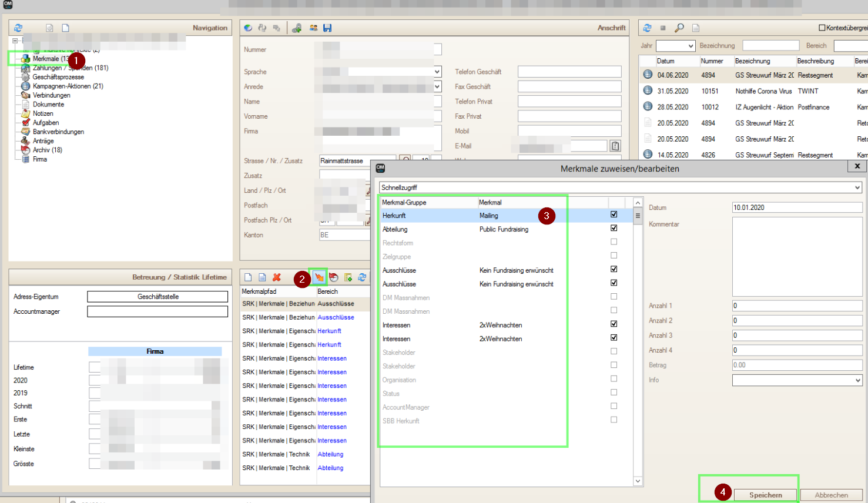The image size is (868, 503).
Task: Click the Accountmanager field
Action: tap(157, 311)
